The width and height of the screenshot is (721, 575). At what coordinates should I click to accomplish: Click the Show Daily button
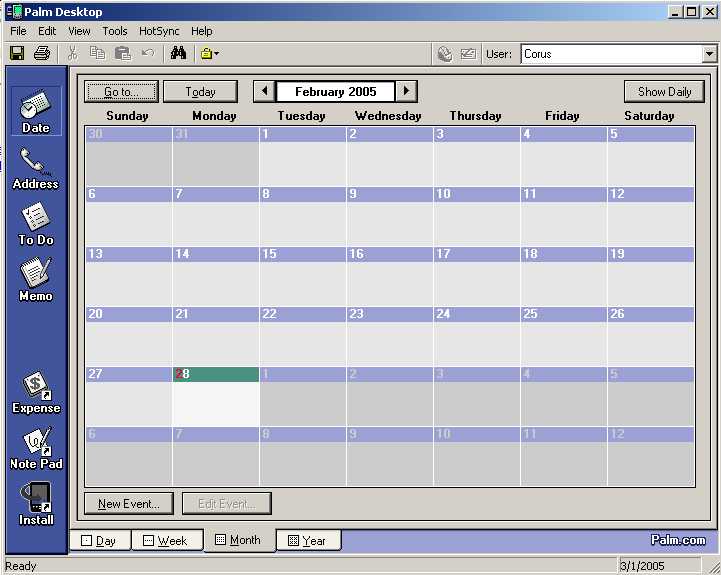[664, 92]
